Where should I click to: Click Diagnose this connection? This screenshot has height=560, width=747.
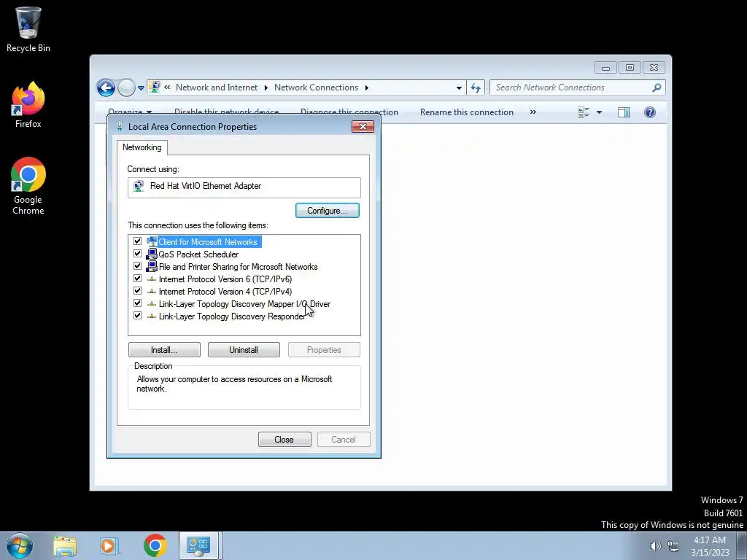coord(349,111)
